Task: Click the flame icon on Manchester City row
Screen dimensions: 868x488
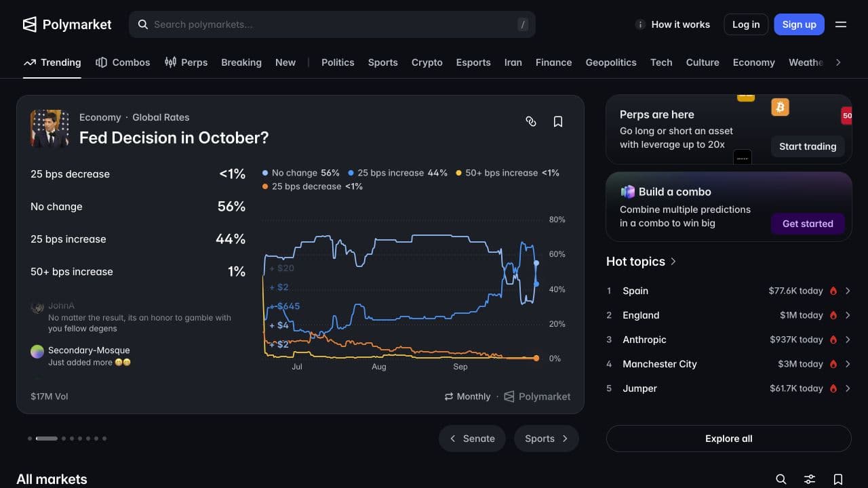Action: tap(833, 364)
